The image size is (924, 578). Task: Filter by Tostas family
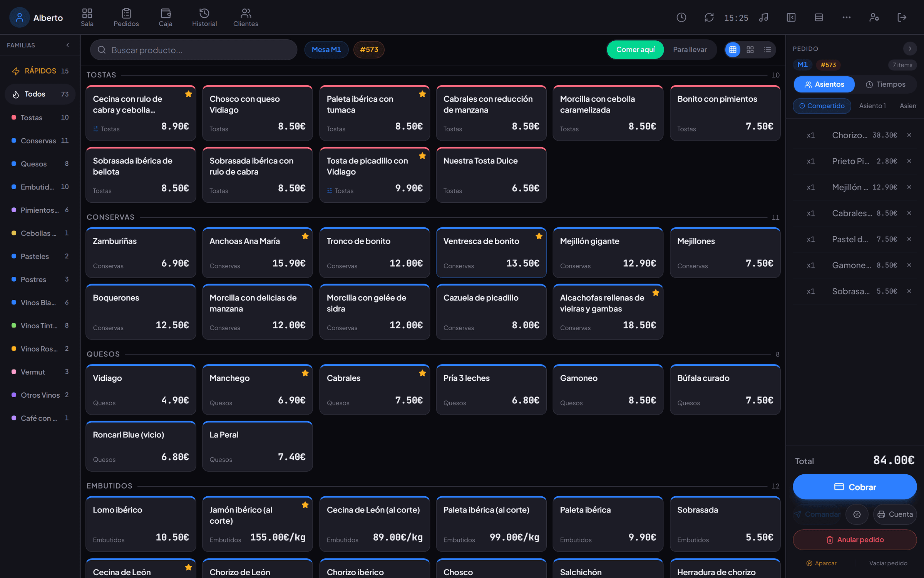coord(40,118)
